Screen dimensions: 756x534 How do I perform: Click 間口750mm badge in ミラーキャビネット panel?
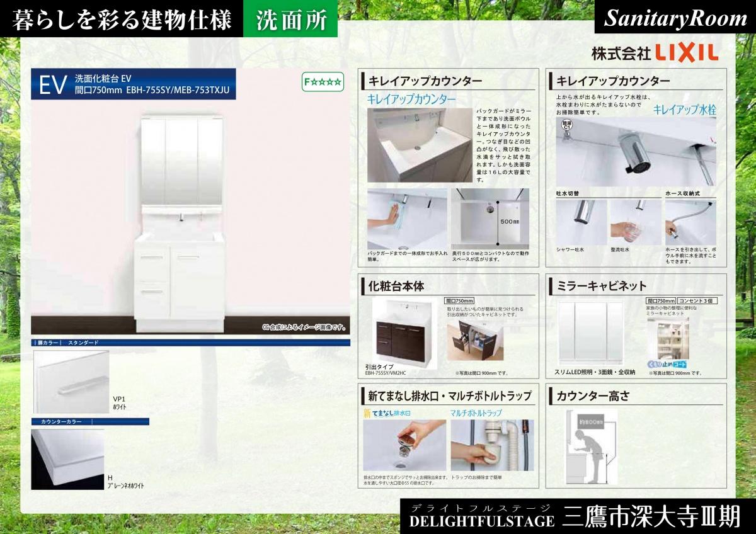[x=661, y=301]
